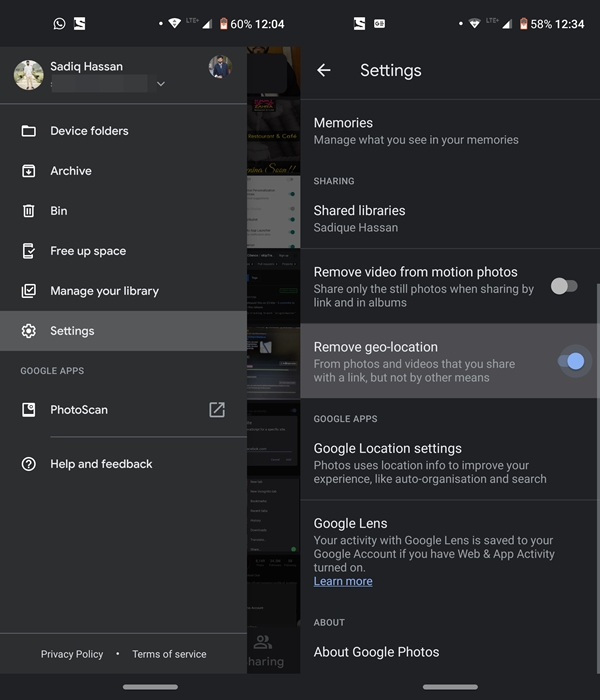Go back using the Settings arrow
The height and width of the screenshot is (700, 600).
click(x=323, y=70)
